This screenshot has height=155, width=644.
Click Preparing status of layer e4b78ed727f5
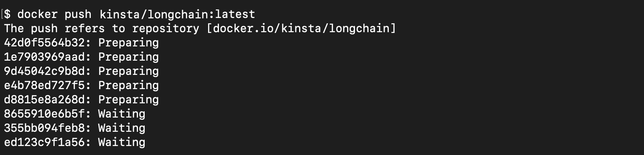pos(129,86)
